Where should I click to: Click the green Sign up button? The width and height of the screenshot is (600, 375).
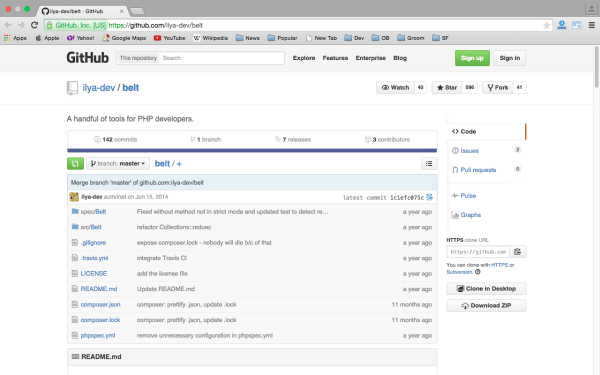[472, 58]
